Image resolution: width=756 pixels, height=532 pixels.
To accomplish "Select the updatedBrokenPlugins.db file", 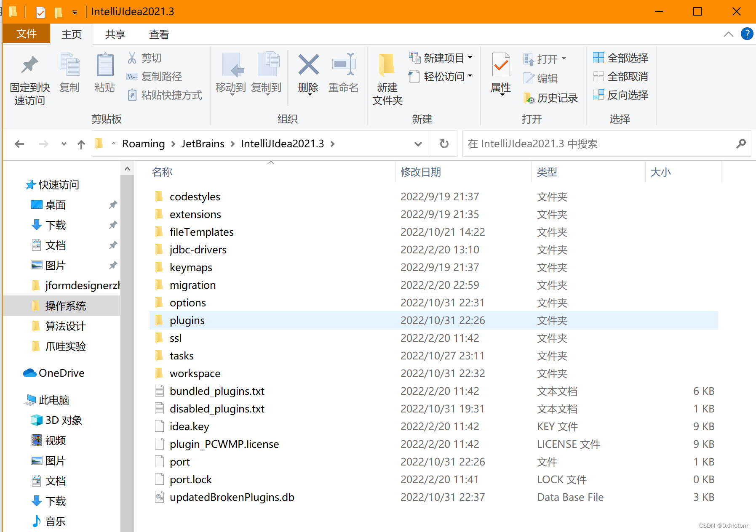I will (x=434, y=497).
